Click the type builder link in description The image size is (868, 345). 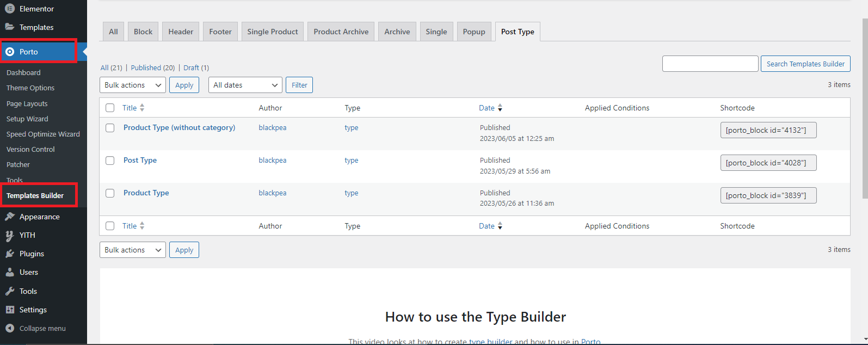[490, 341]
